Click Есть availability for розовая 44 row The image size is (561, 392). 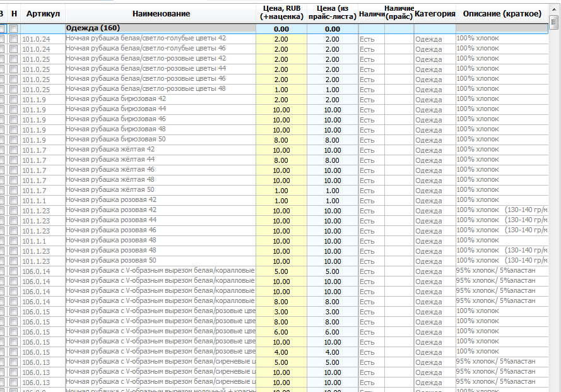367,221
